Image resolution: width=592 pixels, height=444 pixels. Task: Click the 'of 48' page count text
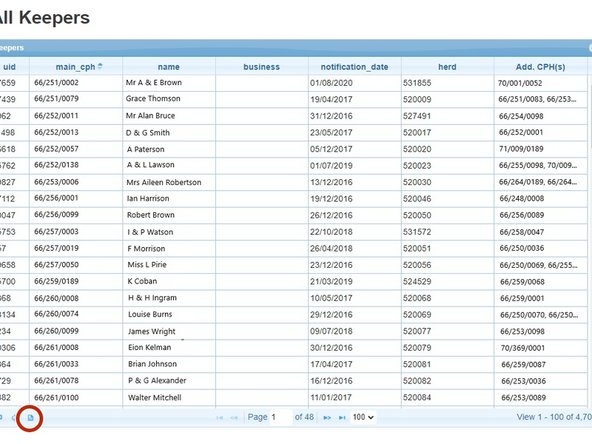[x=304, y=417]
